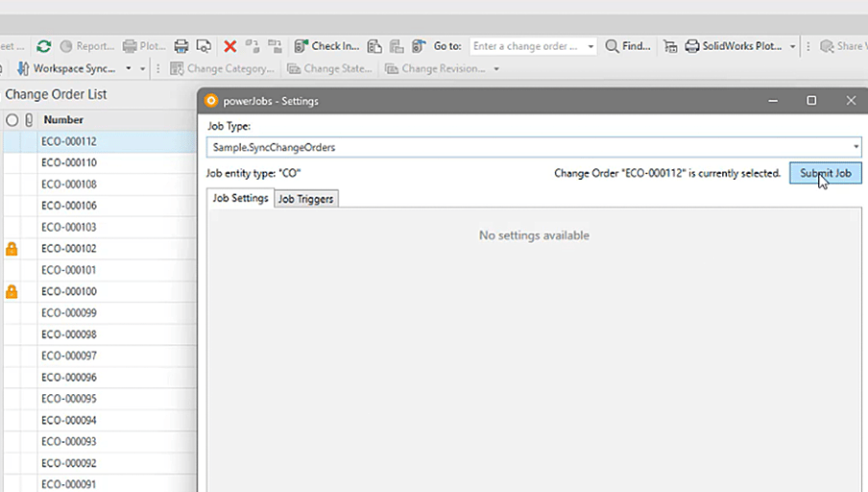Click the greyed document icon before Go to
Viewport: 868px width, 492px height.
(397, 46)
